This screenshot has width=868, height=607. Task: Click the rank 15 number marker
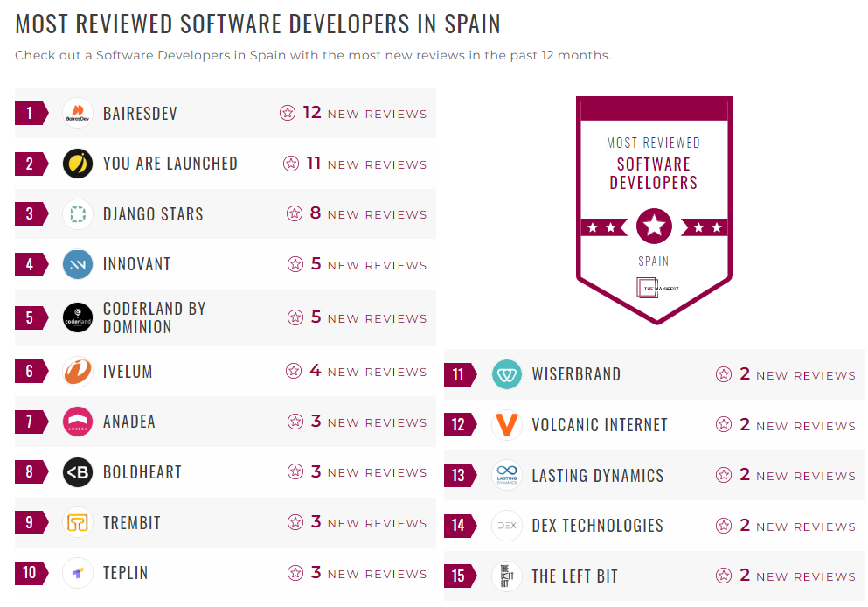[x=460, y=576]
